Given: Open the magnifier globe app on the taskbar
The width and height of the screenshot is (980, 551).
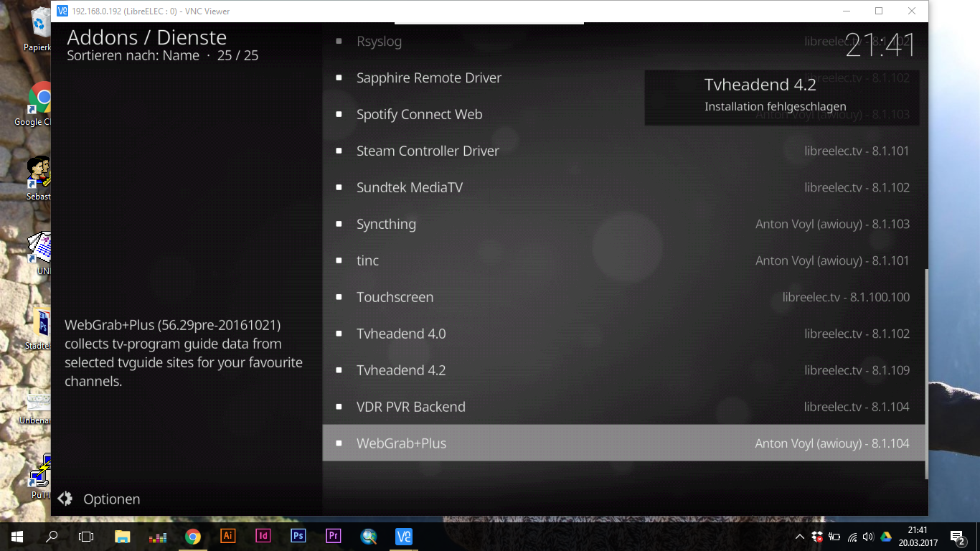Looking at the screenshot, I should (368, 536).
